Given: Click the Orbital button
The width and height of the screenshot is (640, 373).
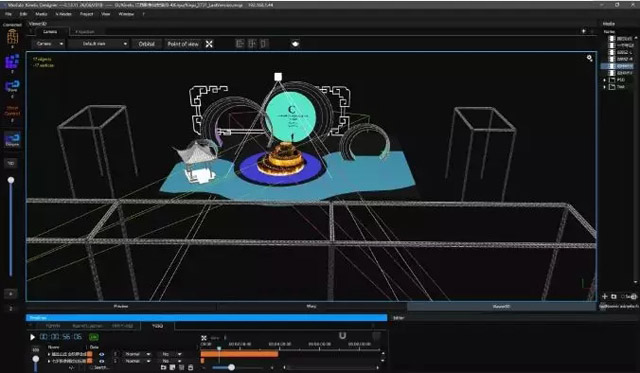Looking at the screenshot, I should click(147, 44).
